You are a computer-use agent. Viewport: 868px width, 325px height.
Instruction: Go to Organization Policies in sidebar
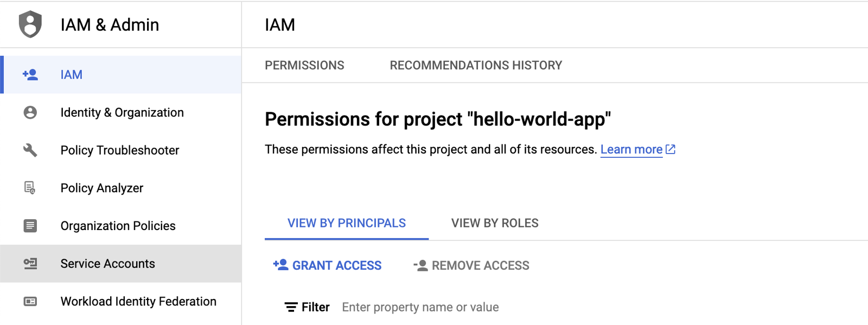(118, 226)
